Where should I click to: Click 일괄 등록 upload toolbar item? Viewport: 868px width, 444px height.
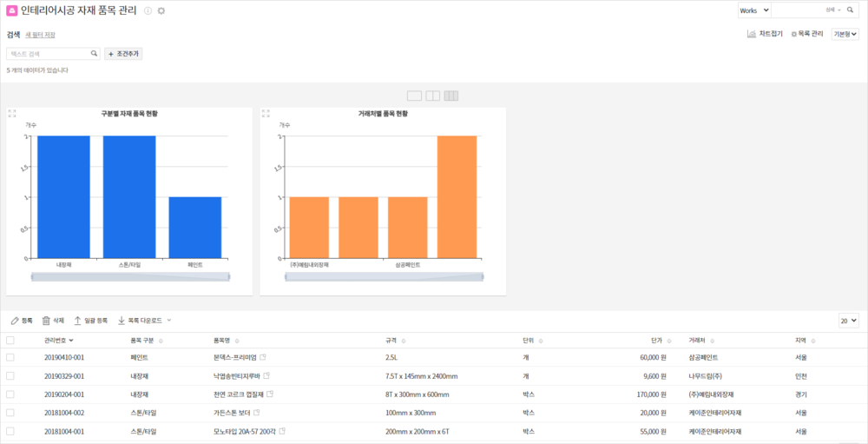91,321
